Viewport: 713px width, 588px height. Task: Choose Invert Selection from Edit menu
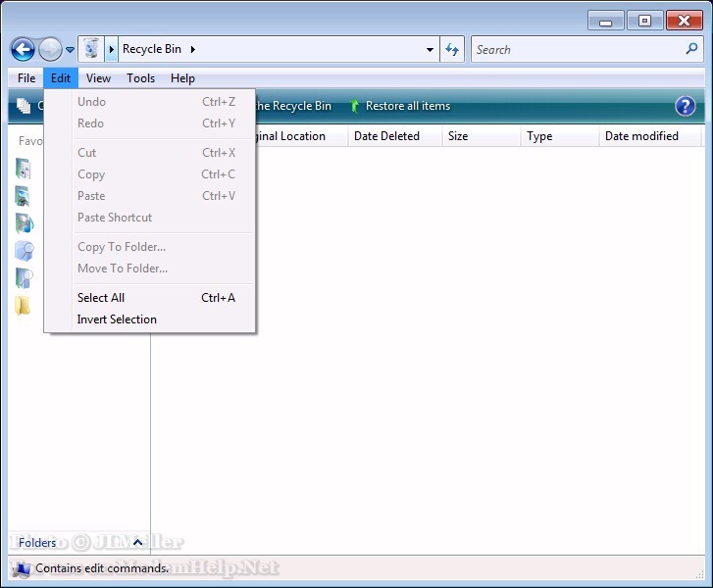(150, 319)
